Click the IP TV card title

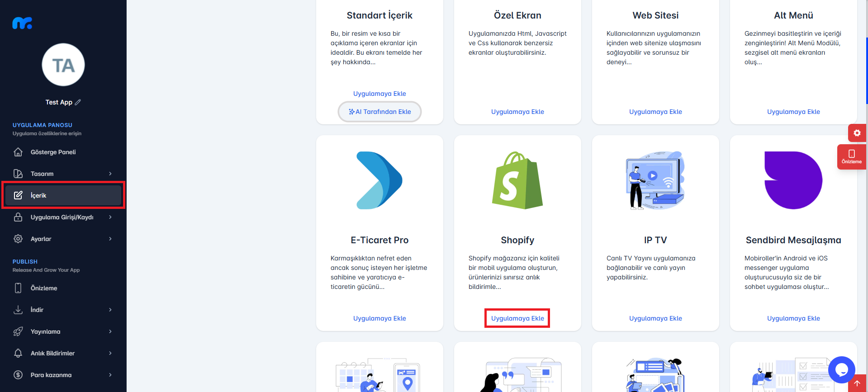click(x=655, y=240)
